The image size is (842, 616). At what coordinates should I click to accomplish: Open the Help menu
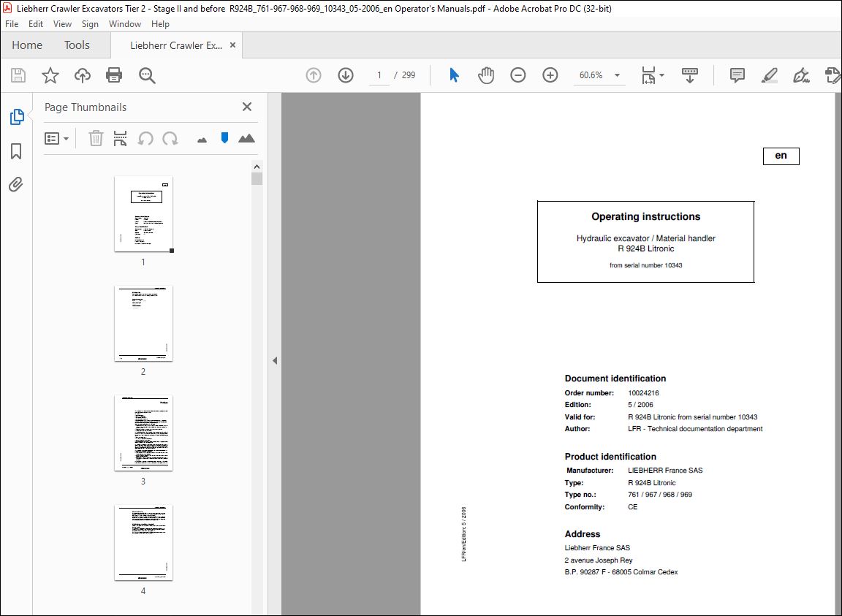tap(160, 23)
